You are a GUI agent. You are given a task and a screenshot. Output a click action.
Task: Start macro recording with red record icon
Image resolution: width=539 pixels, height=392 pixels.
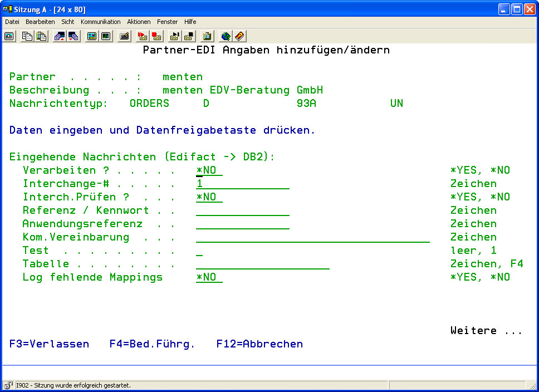[143, 36]
